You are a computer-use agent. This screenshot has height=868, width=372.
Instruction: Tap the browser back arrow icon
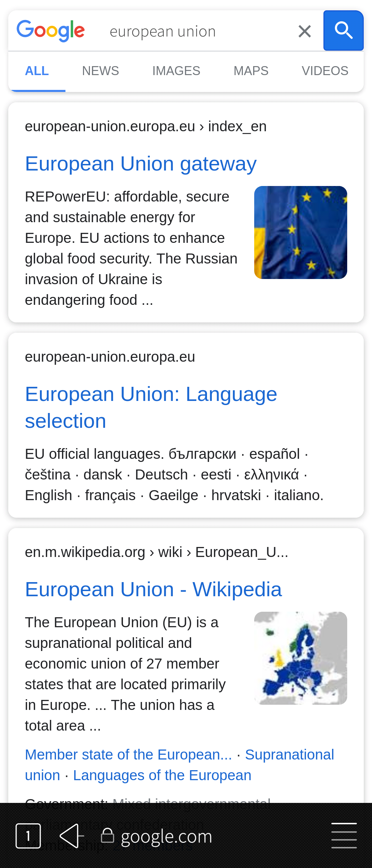71,836
